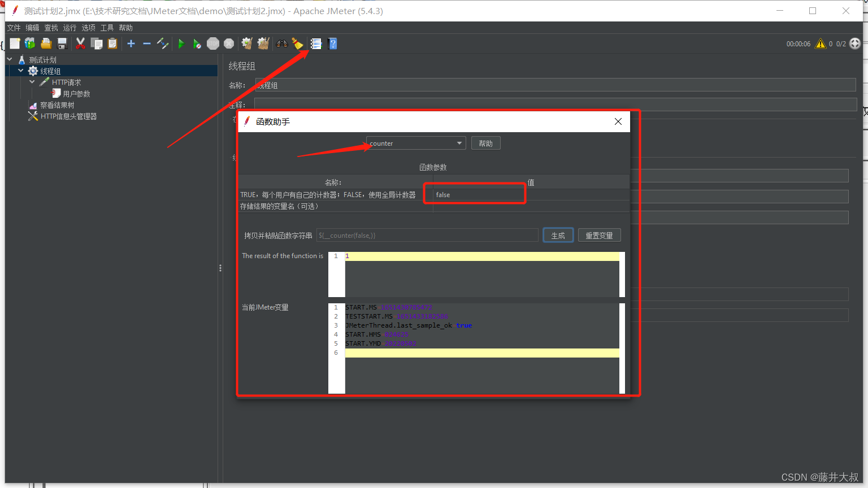
Task: Click the 00:00:06 elapsed time text
Action: [x=798, y=43]
